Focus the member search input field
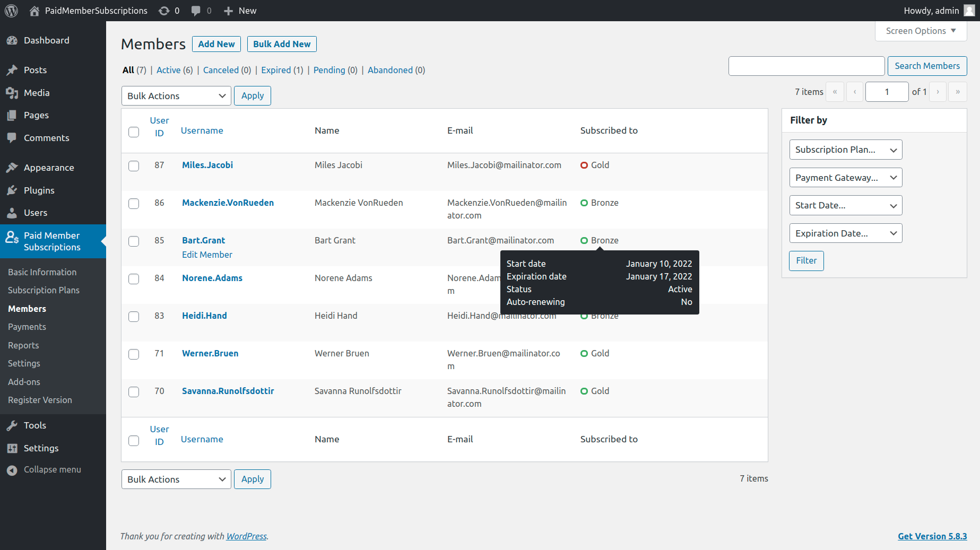Image resolution: width=980 pixels, height=550 pixels. tap(806, 66)
